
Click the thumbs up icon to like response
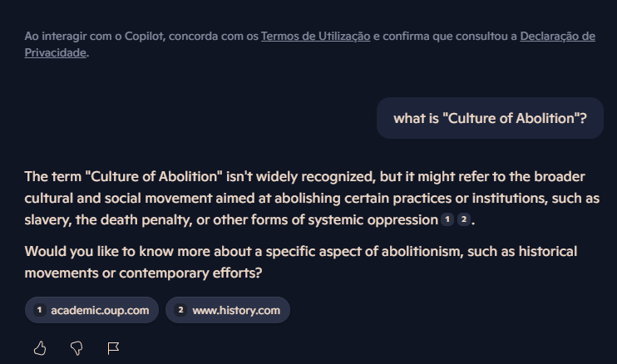(x=40, y=348)
